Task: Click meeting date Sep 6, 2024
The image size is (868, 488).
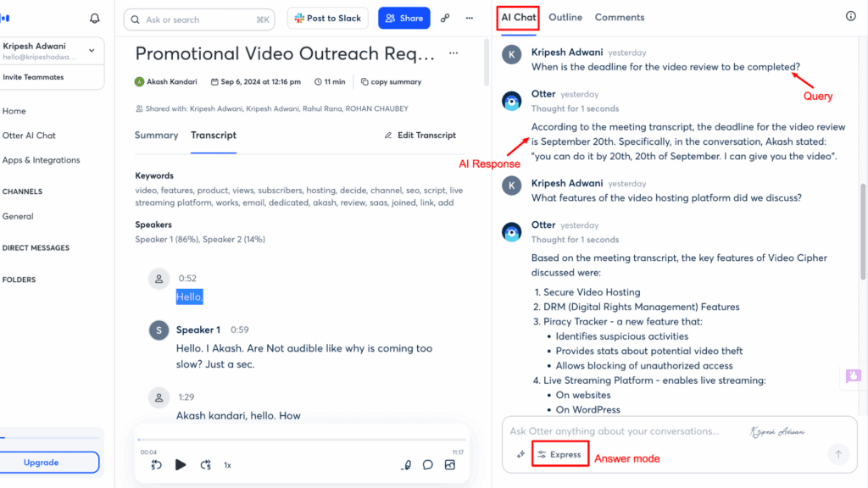Action: (256, 82)
